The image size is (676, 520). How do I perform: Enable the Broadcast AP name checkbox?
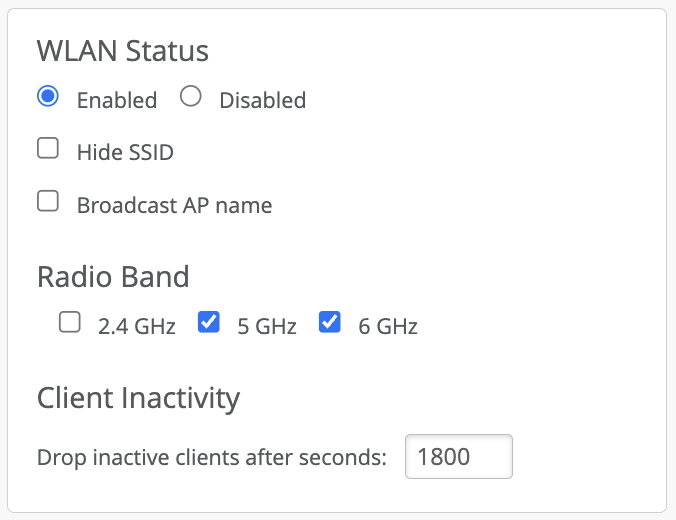47,202
